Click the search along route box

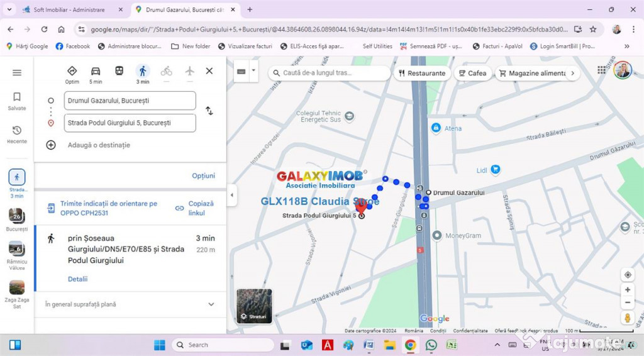(x=330, y=73)
